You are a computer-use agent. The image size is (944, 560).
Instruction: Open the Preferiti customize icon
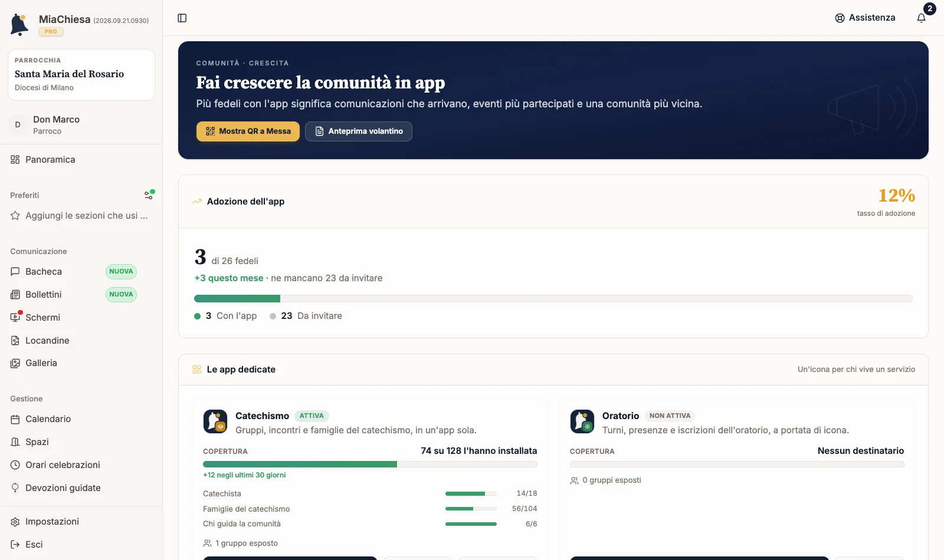[x=149, y=195]
